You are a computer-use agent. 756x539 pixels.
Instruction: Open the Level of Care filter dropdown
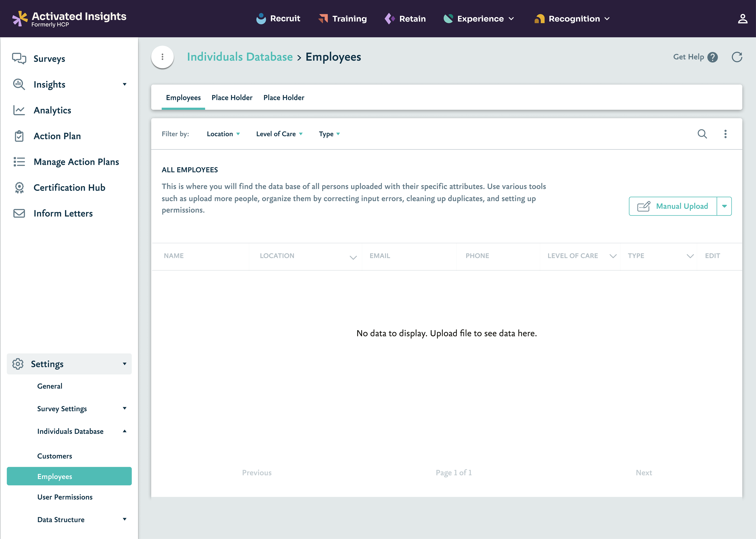point(279,134)
